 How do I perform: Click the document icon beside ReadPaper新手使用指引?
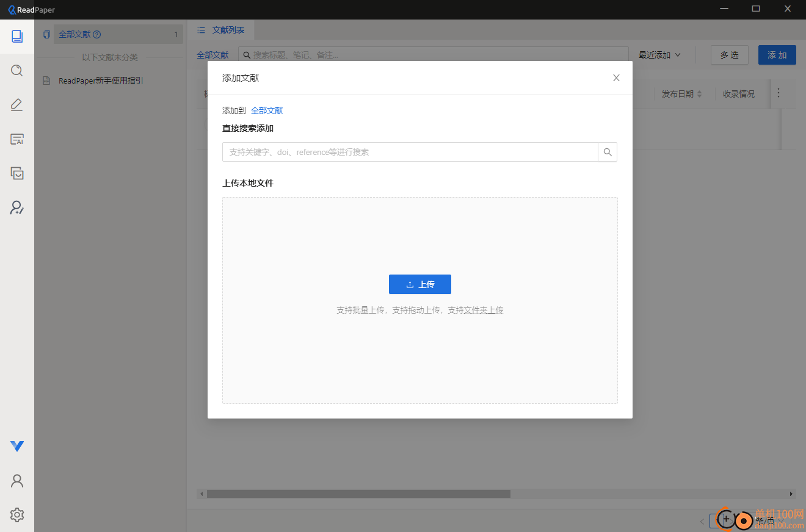click(x=46, y=81)
